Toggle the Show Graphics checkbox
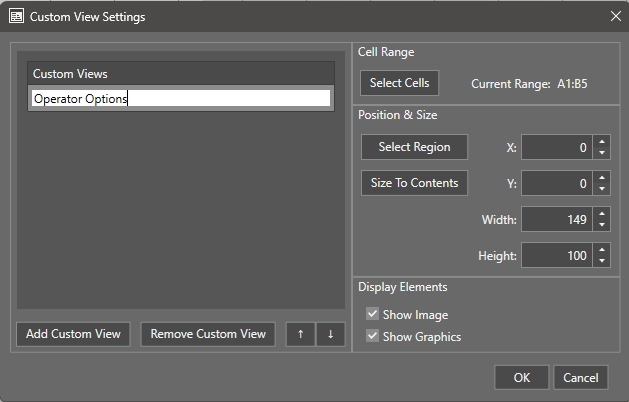Image resolution: width=629 pixels, height=402 pixels. click(x=373, y=337)
